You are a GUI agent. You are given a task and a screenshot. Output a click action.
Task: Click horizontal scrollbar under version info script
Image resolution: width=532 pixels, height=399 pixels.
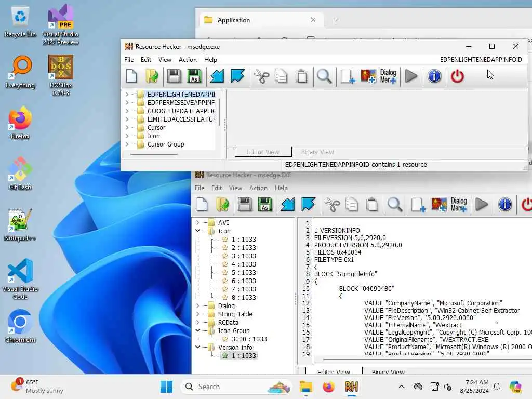tap(428, 360)
